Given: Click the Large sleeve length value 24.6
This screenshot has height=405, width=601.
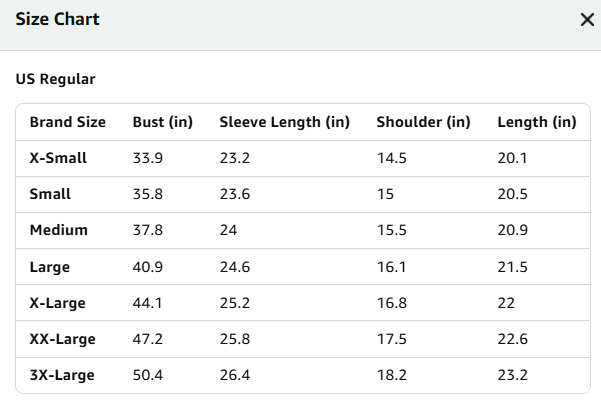Looking at the screenshot, I should [x=235, y=267].
